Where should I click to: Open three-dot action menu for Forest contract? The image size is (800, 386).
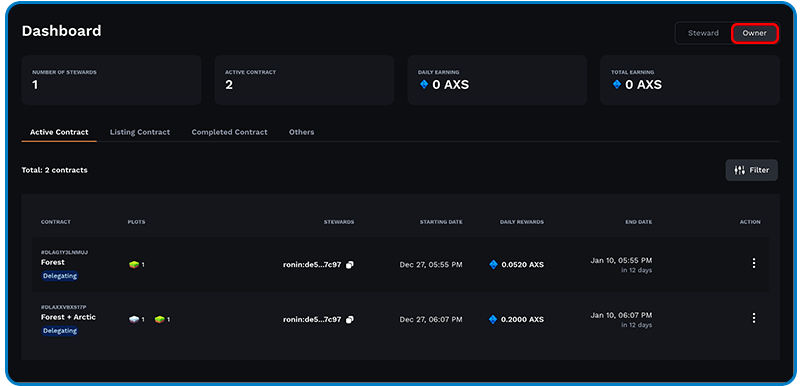(754, 263)
